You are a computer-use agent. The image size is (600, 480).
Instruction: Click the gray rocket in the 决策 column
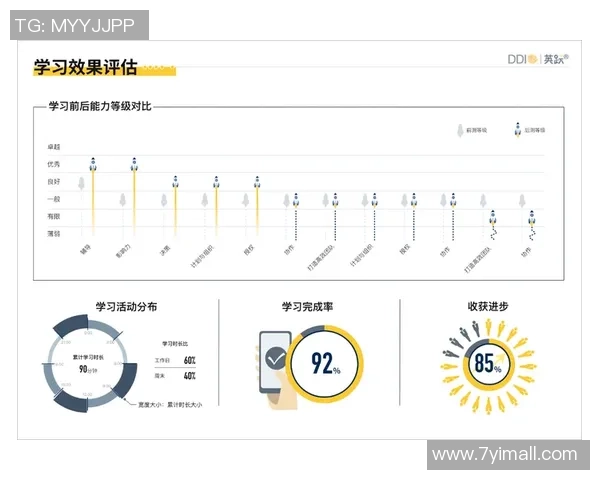click(164, 200)
